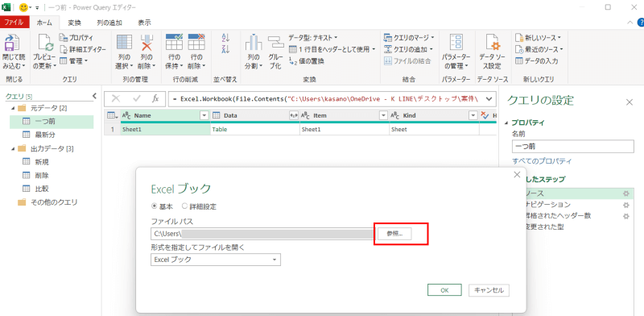This screenshot has width=644, height=316.
Task: Select the 一つ前 query
Action: [x=52, y=122]
